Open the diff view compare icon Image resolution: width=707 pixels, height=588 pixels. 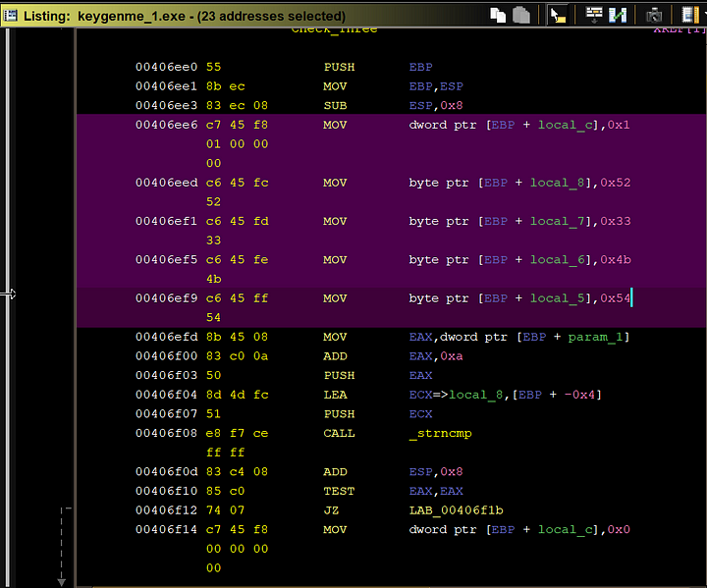pyautogui.click(x=618, y=16)
